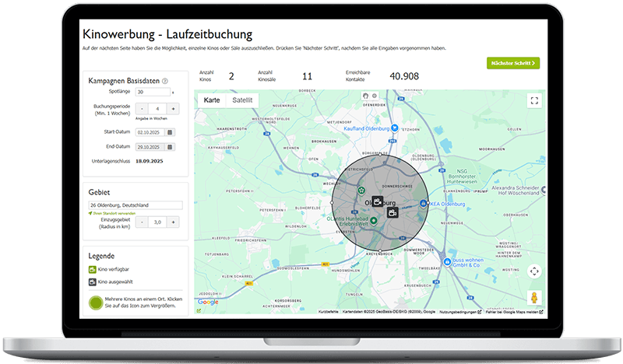Select the hand pan tool above map
The height and width of the screenshot is (364, 623).
pos(366,96)
